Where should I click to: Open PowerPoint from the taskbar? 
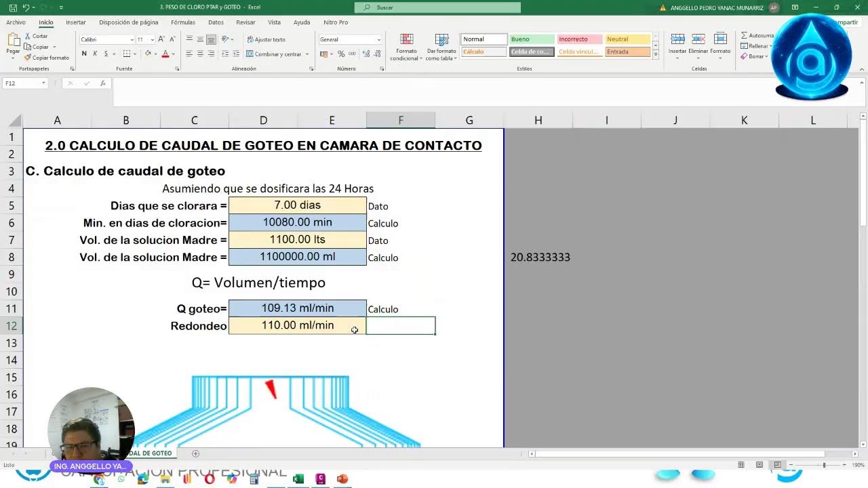click(x=342, y=479)
